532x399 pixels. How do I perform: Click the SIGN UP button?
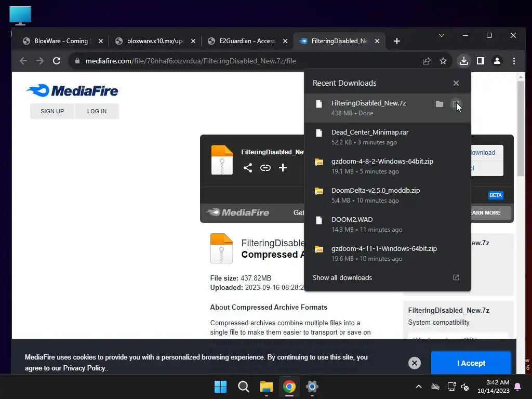[x=52, y=111]
